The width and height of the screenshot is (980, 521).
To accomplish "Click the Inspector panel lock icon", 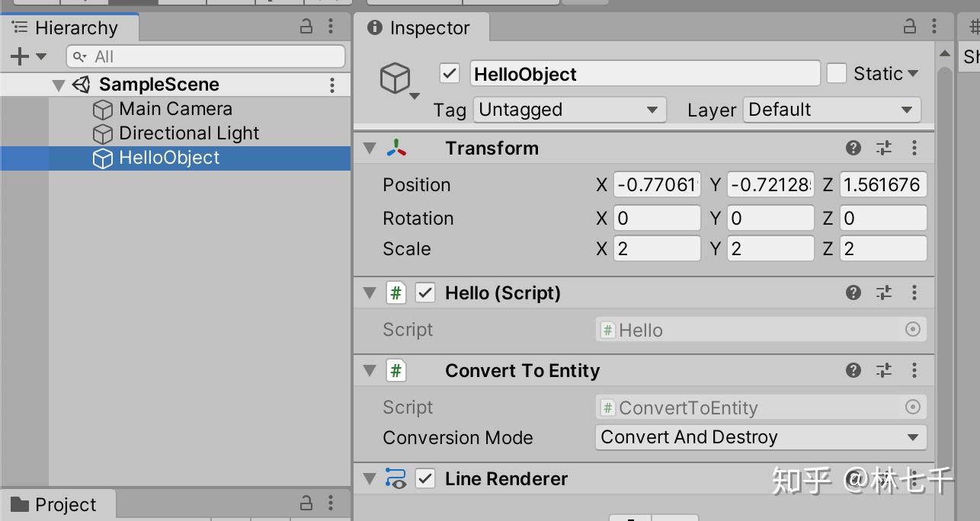I will point(910,27).
